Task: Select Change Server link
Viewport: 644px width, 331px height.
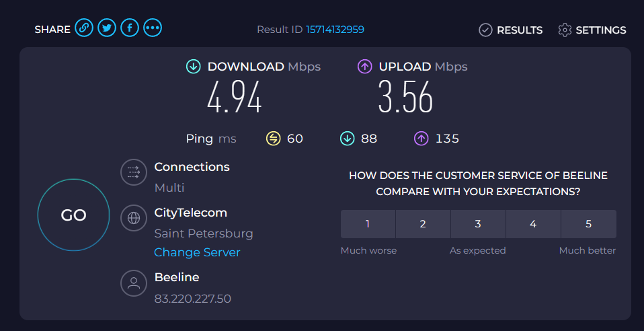Action: [197, 252]
